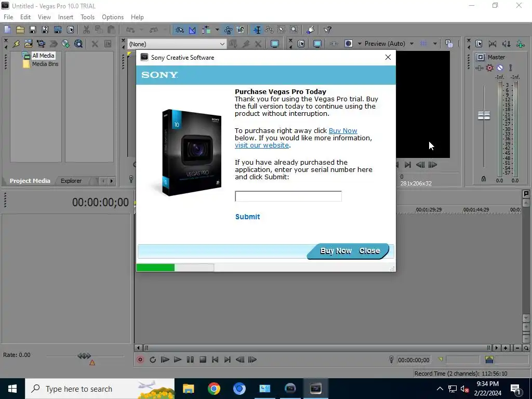Click the Master volume fader handle
Image resolution: width=532 pixels, height=399 pixels.
click(484, 115)
